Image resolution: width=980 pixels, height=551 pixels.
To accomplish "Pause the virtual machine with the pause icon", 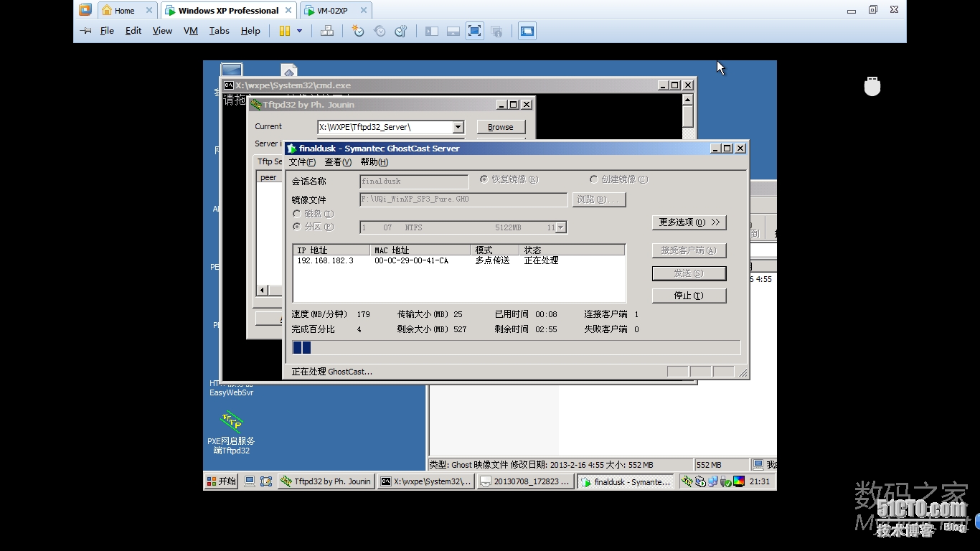I will (285, 31).
